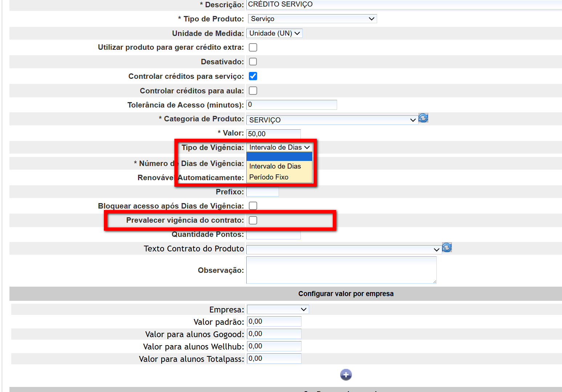Screen dimensions: 562x392
Task: Focus the Observação text area
Action: (341, 270)
